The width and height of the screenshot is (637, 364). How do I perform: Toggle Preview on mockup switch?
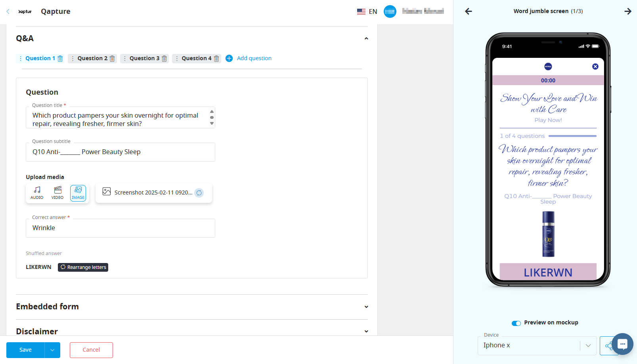pyautogui.click(x=516, y=323)
